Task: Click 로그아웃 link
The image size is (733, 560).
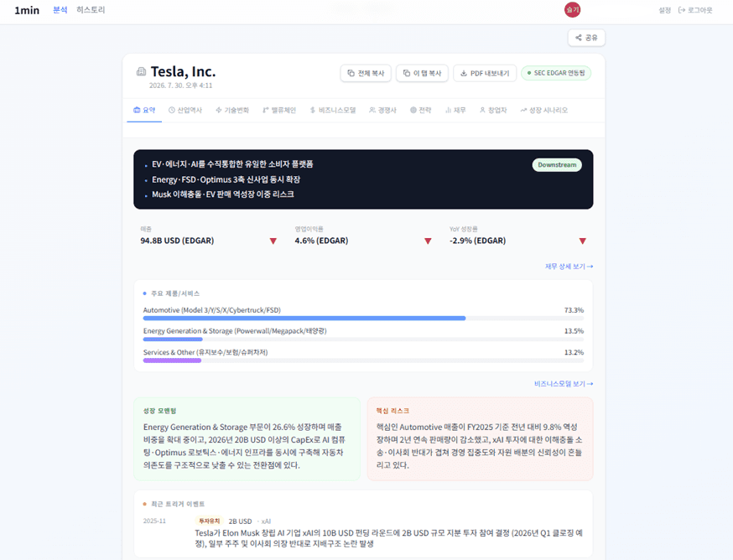Action: 695,10
